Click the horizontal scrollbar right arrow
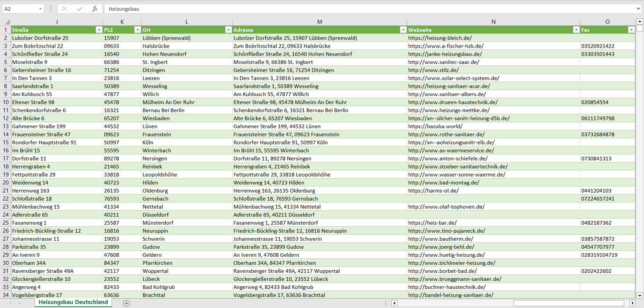 pos(632,303)
